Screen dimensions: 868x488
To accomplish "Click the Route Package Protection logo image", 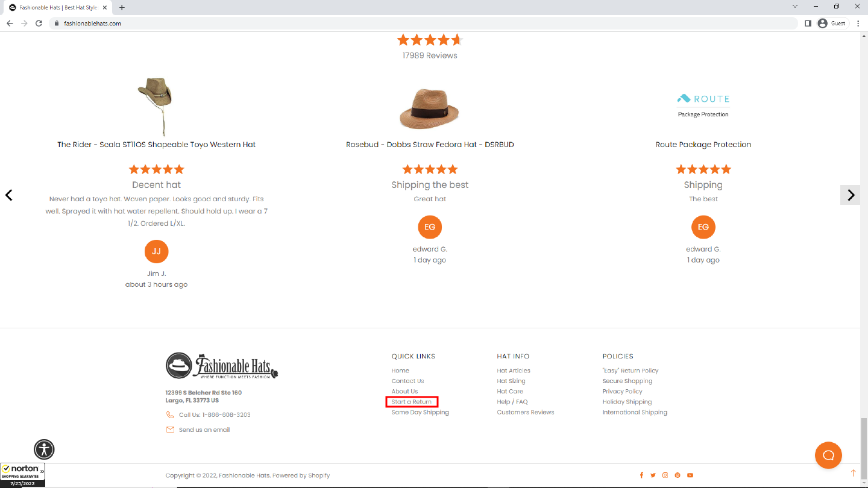I will [x=703, y=105].
